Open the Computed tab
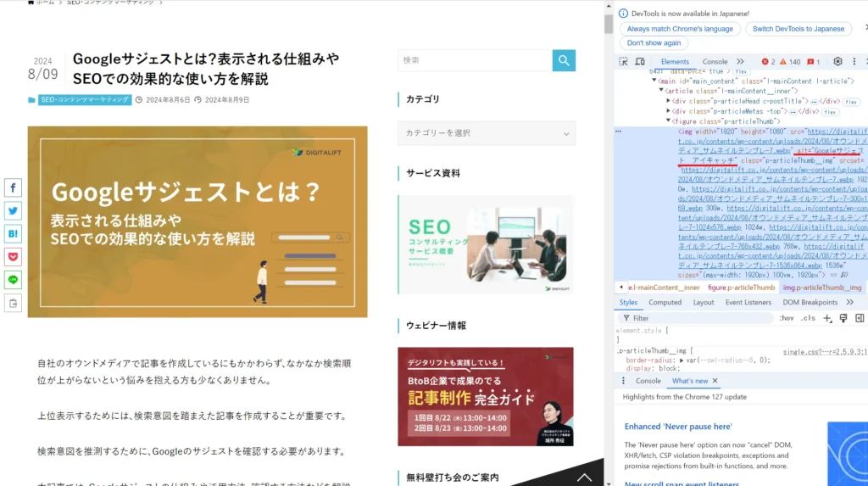 (x=665, y=302)
